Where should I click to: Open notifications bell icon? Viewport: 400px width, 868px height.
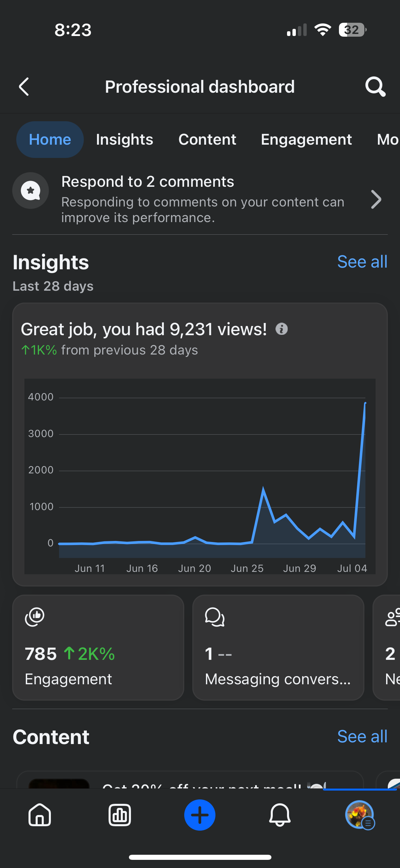280,815
